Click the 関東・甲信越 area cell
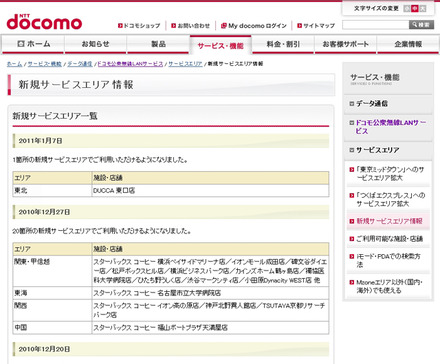Screen dimensions: 440x364 point(52,271)
